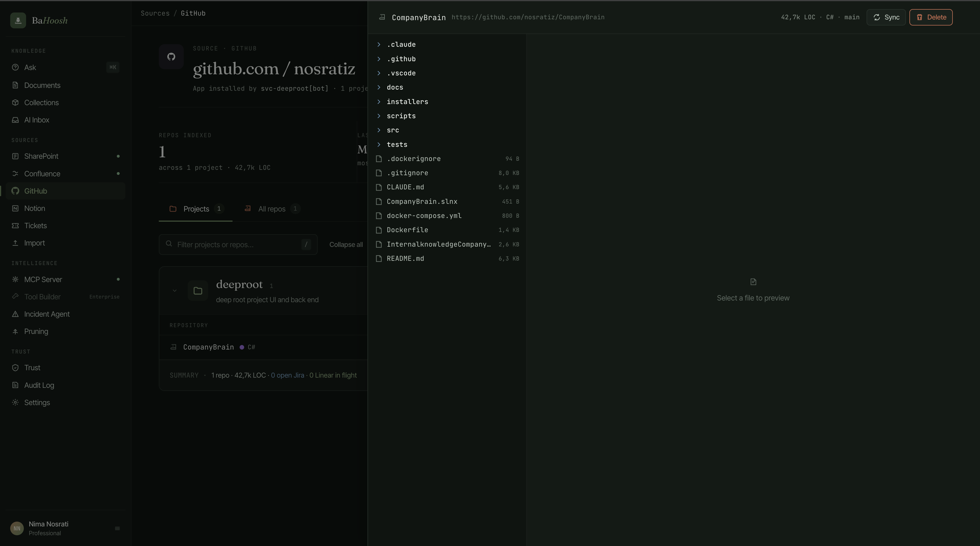Open the Incident Agent icon
Screen dimensions: 980x546
click(x=15, y=314)
